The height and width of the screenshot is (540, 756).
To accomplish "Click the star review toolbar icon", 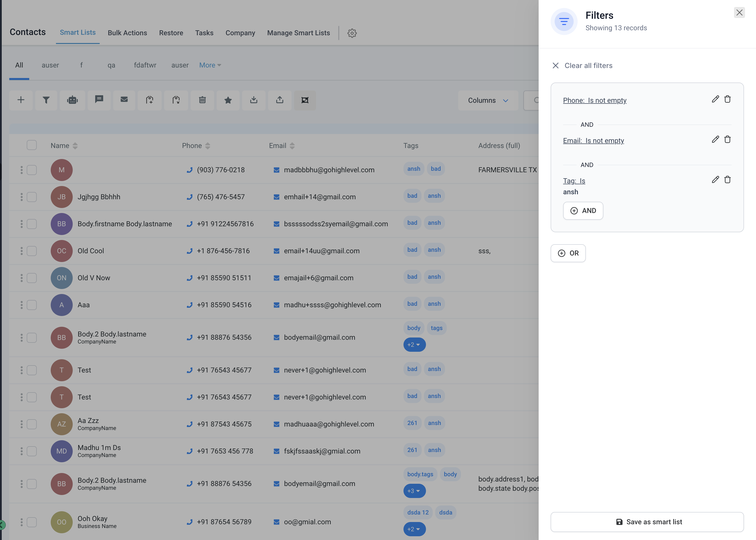I will [228, 100].
